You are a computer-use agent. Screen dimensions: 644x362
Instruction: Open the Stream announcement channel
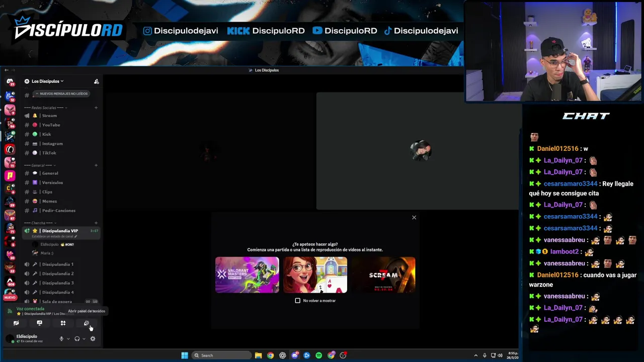point(61,116)
